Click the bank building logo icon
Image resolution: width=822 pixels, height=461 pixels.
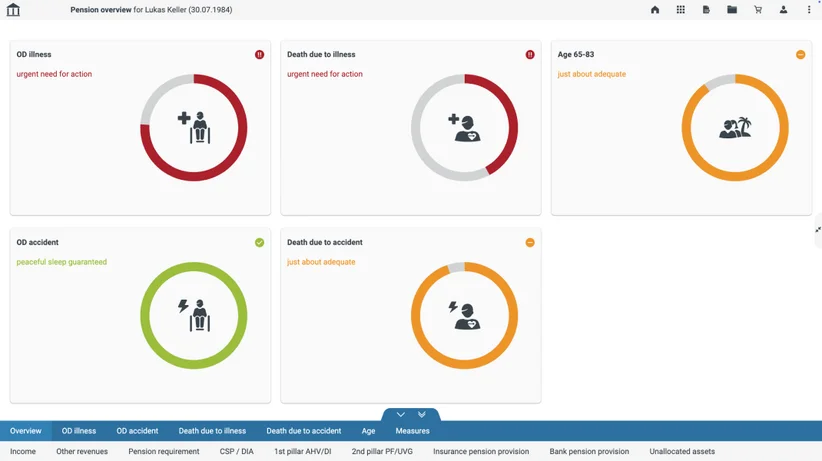(x=13, y=9)
